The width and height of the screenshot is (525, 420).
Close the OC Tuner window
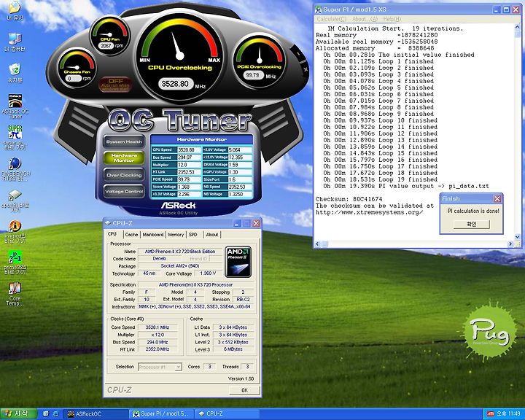(x=306, y=69)
